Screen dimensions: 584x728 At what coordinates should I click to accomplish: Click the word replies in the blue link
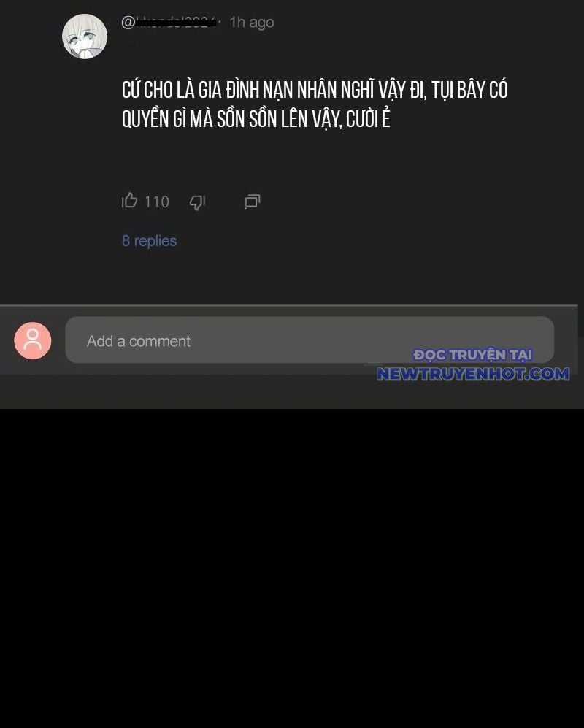155,241
